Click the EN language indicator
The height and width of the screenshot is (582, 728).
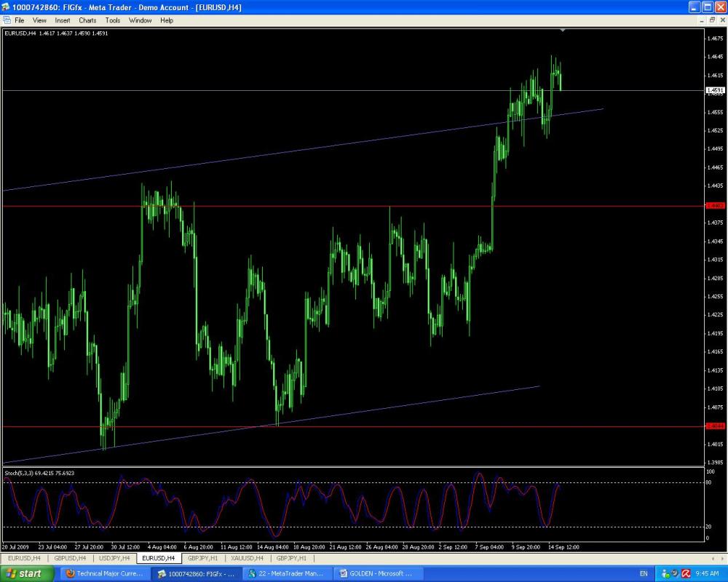point(644,574)
